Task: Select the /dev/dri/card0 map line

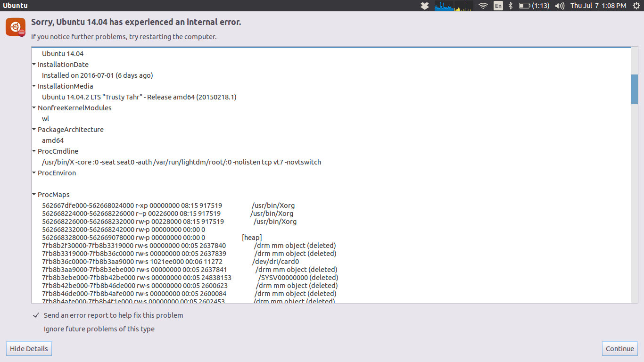Action: 170,262
